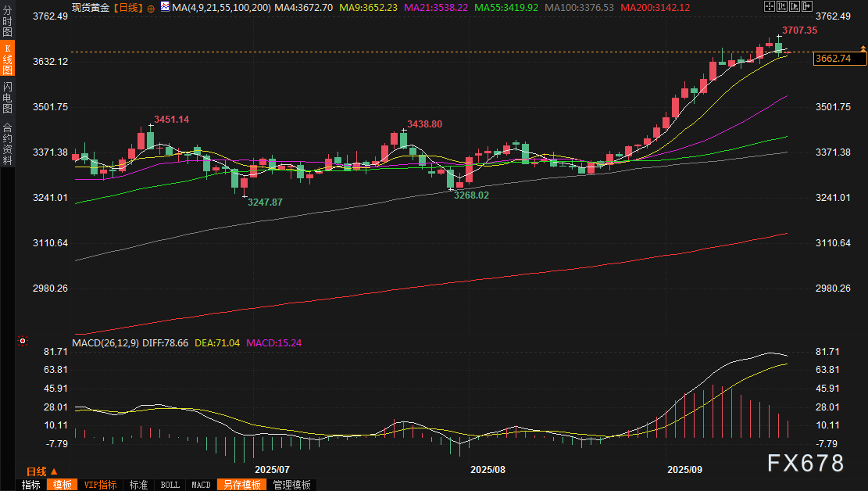Open 合约资料 panel in left sidebar

point(7,143)
